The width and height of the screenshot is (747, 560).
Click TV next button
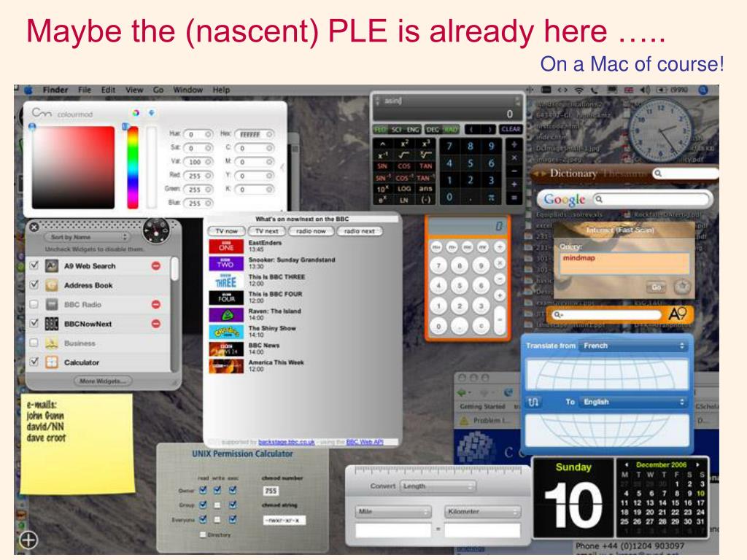click(x=267, y=231)
